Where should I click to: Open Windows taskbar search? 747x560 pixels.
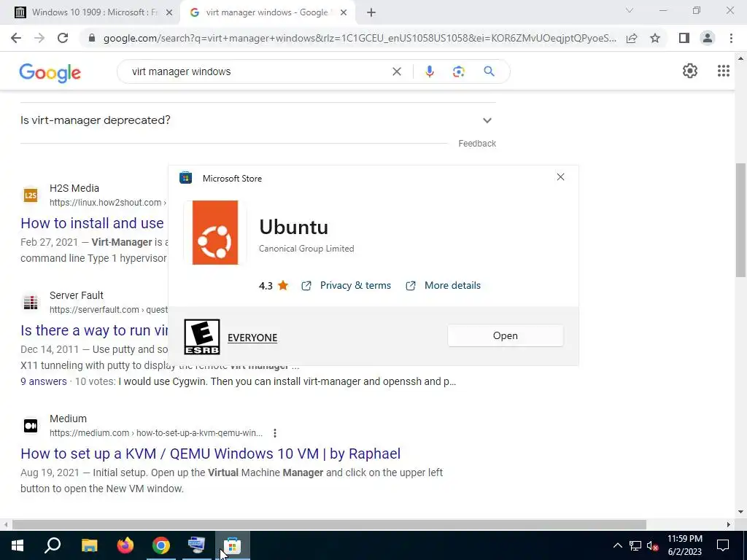point(53,545)
